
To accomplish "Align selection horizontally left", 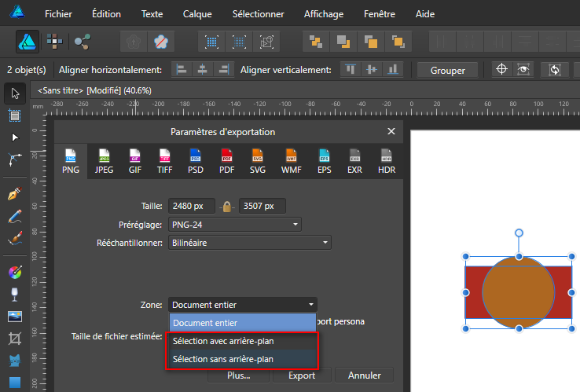I will click(x=182, y=70).
